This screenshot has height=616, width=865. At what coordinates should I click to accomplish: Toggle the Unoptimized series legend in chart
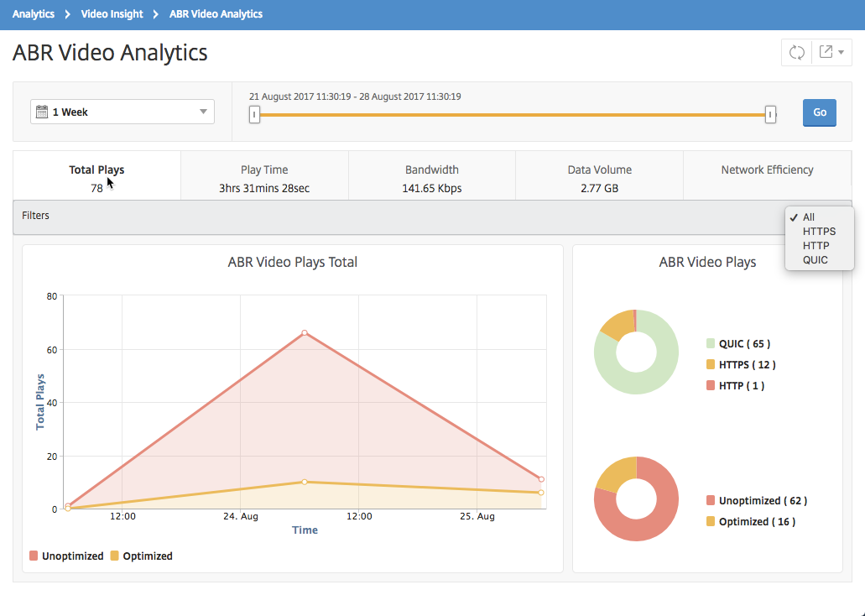click(66, 556)
